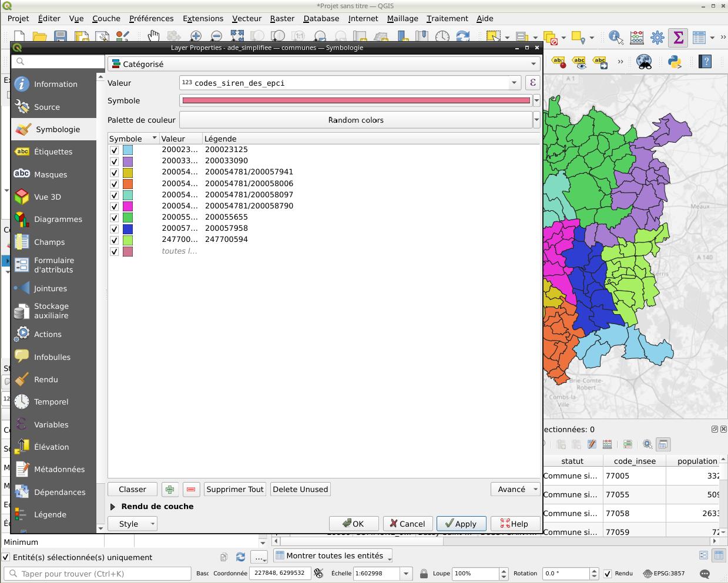Toggle the 247700594 category checkbox
This screenshot has height=583, width=728.
[x=115, y=240]
